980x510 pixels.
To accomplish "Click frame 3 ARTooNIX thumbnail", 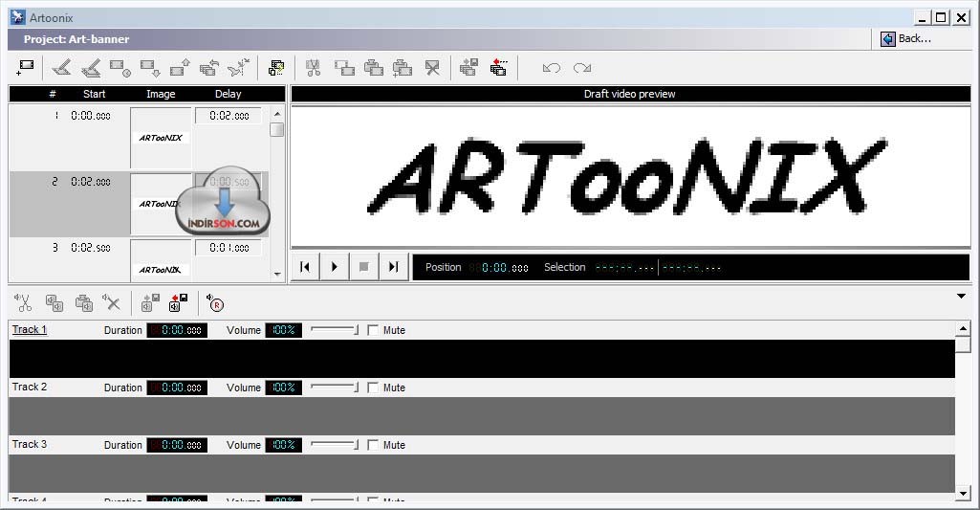I will point(161,261).
